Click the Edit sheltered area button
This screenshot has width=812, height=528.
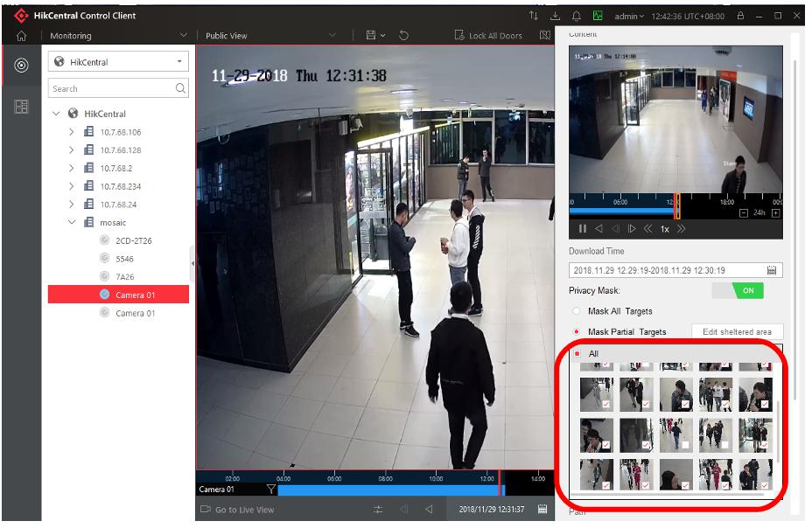737,332
